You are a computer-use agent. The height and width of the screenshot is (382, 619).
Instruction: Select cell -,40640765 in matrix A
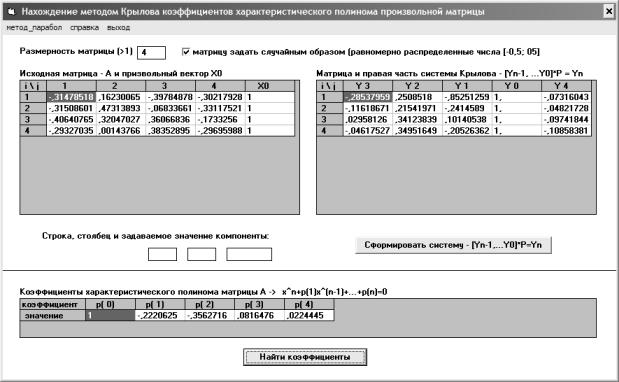click(71, 119)
